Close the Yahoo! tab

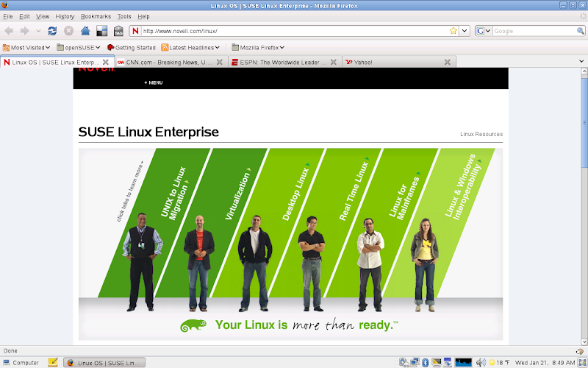click(448, 62)
